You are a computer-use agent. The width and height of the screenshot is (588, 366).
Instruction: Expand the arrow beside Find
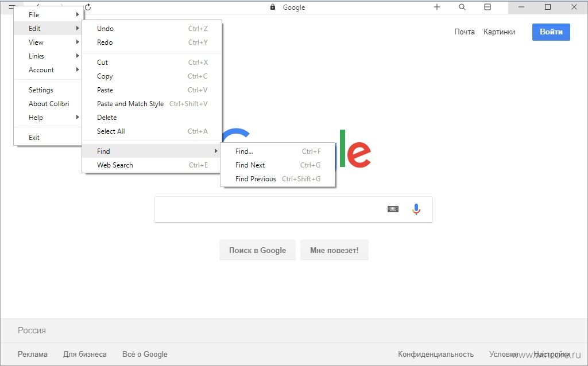[216, 151]
